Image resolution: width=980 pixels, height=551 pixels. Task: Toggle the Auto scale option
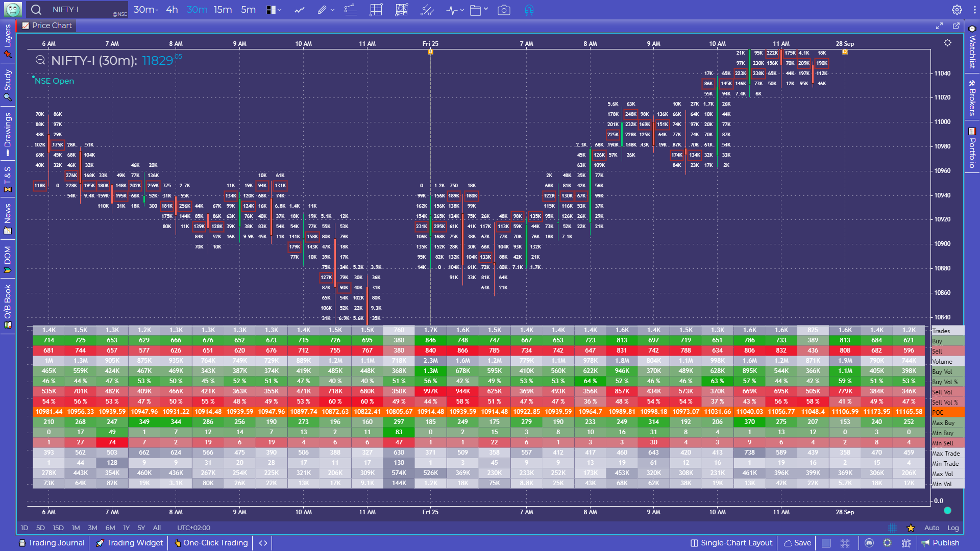(x=932, y=528)
